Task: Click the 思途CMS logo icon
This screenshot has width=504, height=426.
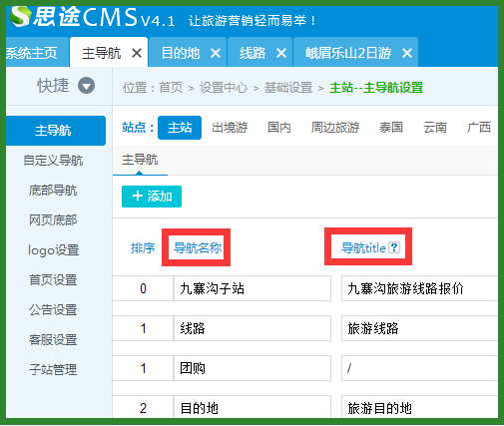Action: [x=21, y=16]
